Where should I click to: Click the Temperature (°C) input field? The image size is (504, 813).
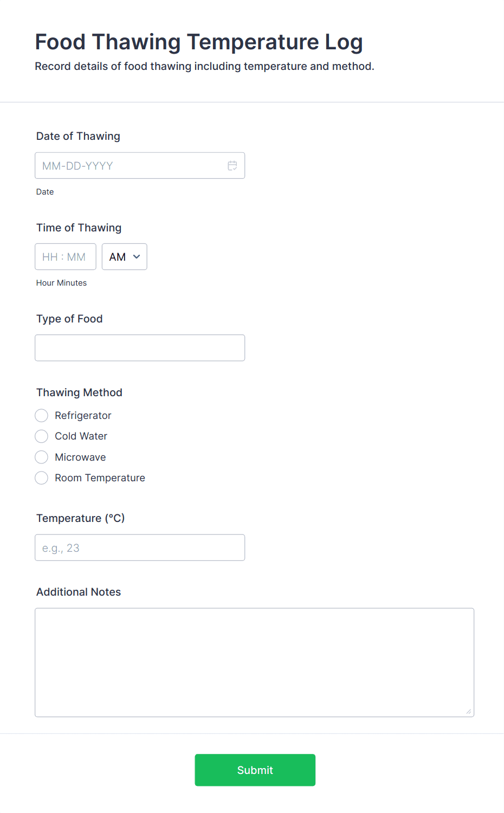coord(140,547)
